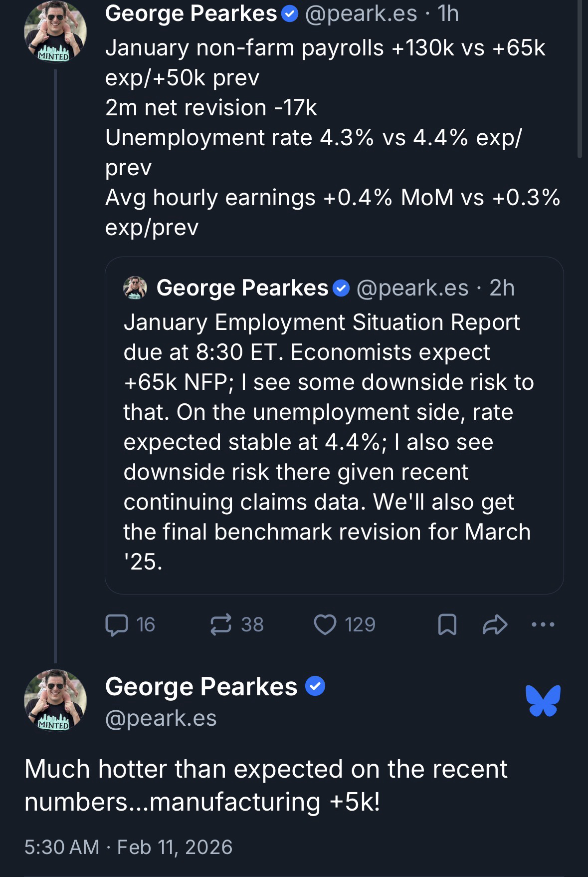Click George Pearkes name on main post
This screenshot has width=588, height=877.
coord(201,686)
